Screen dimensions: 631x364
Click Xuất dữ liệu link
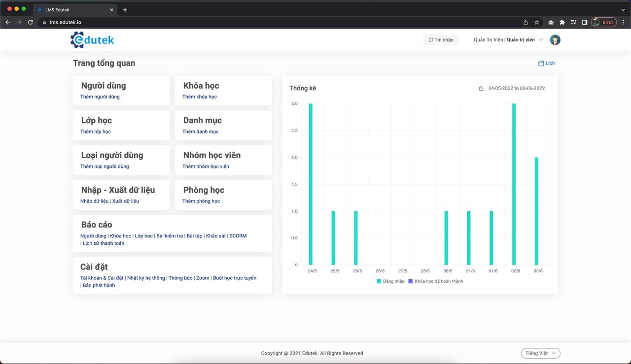pyautogui.click(x=126, y=201)
